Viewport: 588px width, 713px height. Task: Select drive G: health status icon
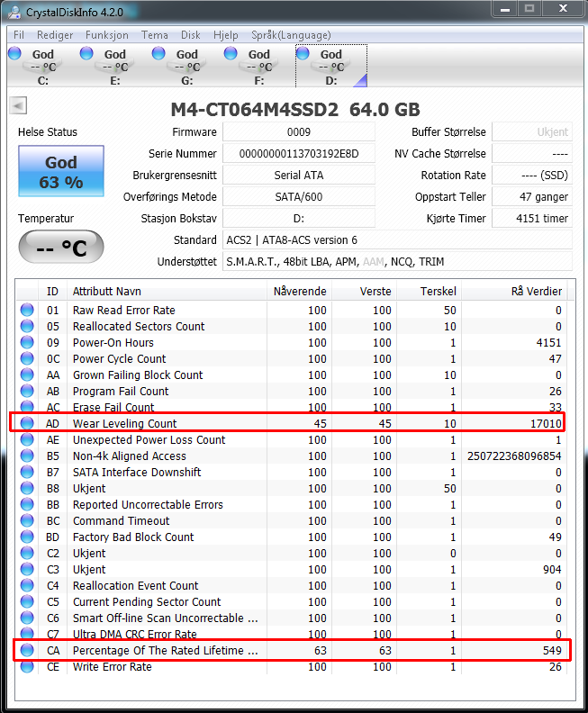point(158,53)
